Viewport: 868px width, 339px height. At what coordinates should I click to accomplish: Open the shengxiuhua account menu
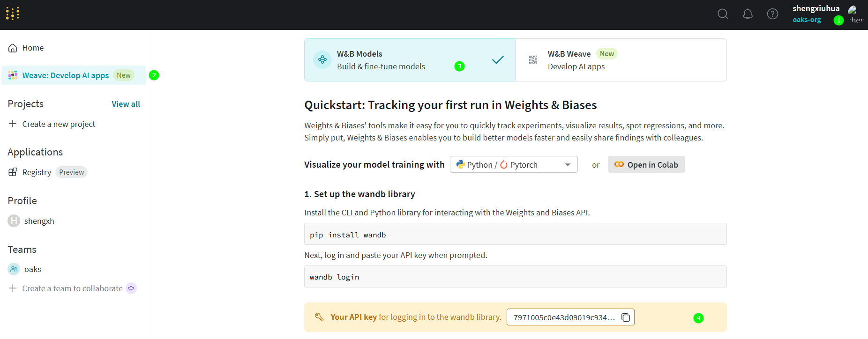click(x=816, y=9)
